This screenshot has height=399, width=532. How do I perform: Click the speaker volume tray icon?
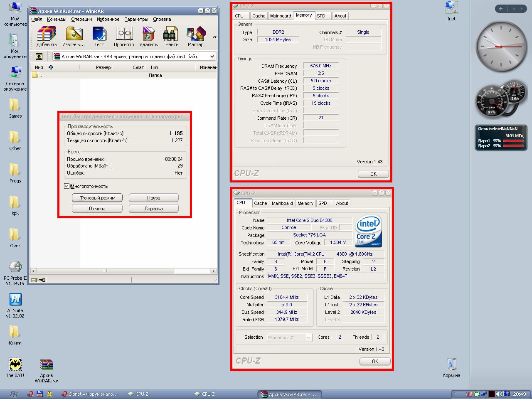499,394
